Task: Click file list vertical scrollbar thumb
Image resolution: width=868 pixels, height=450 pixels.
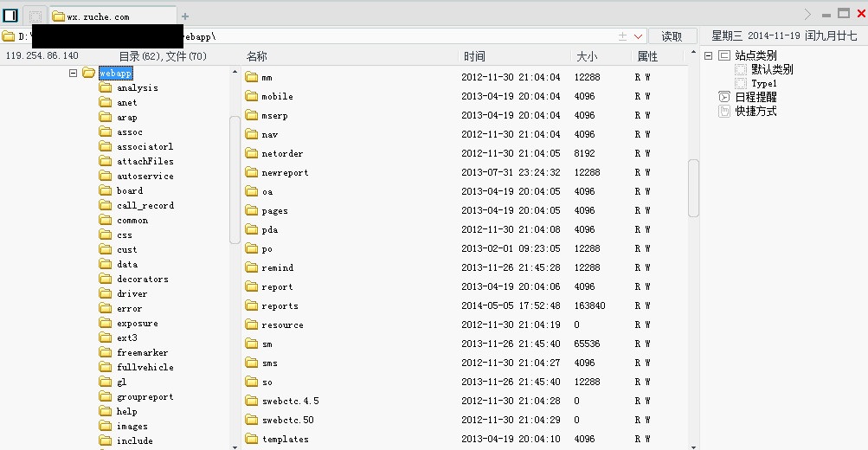Action: pyautogui.click(x=693, y=188)
